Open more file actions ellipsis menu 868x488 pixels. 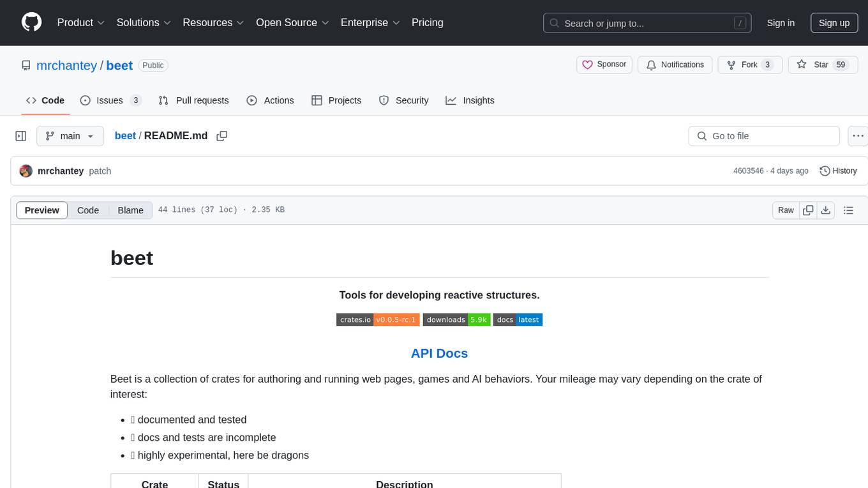[x=858, y=136]
